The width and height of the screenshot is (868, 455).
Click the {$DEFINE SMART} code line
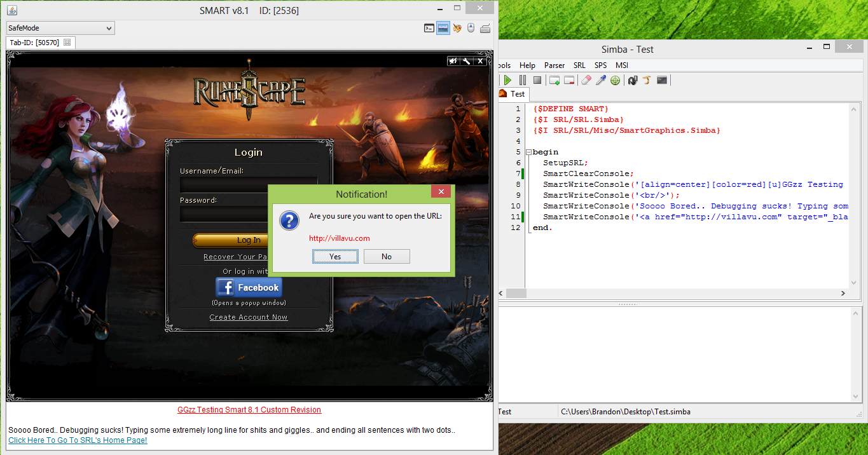(x=571, y=109)
